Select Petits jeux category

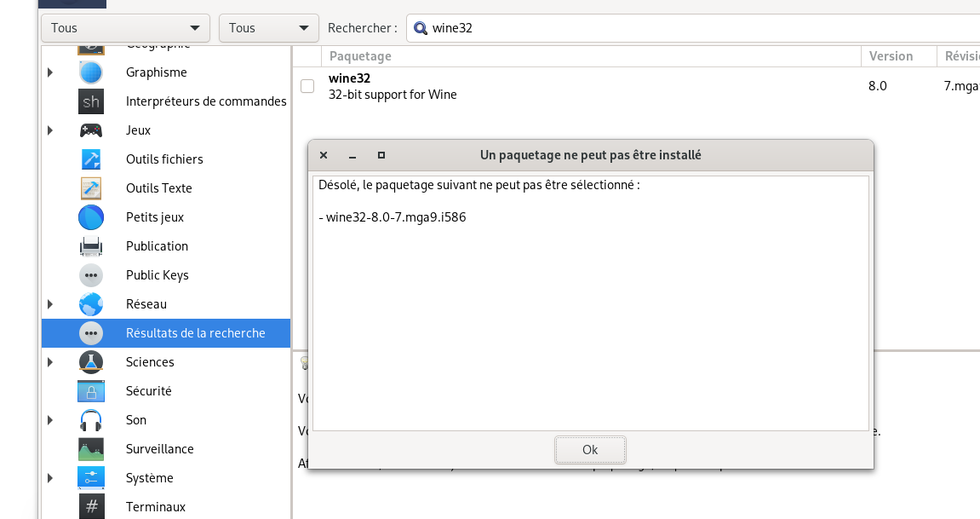coord(155,217)
